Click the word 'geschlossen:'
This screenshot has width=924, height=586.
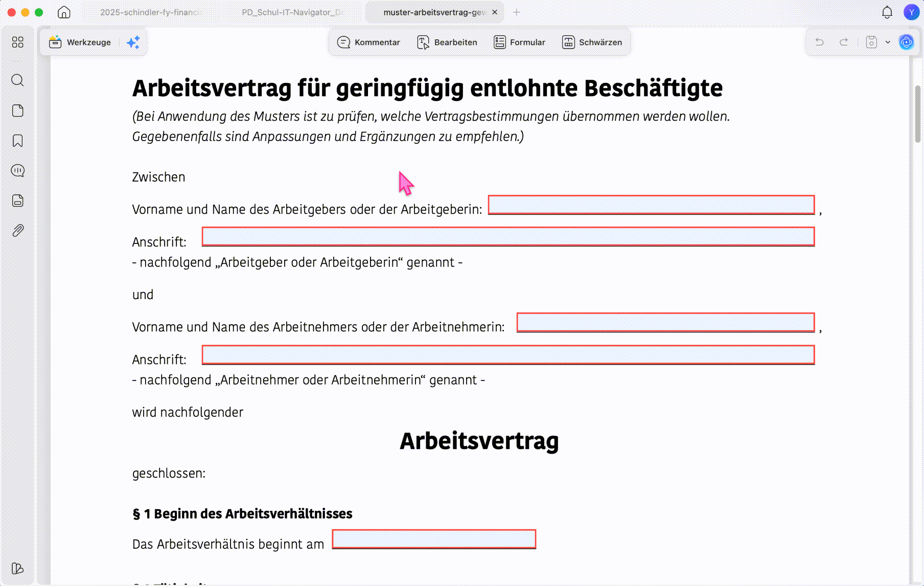[x=169, y=474]
